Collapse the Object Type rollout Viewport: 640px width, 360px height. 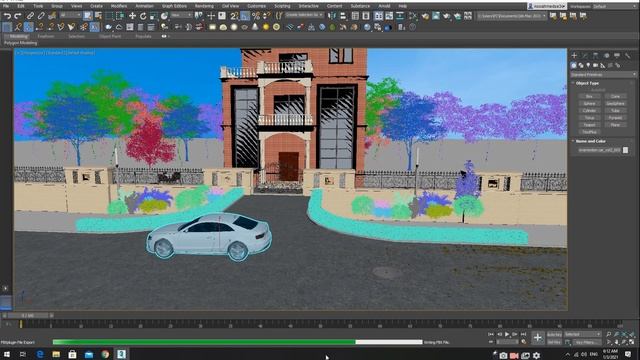pos(587,83)
